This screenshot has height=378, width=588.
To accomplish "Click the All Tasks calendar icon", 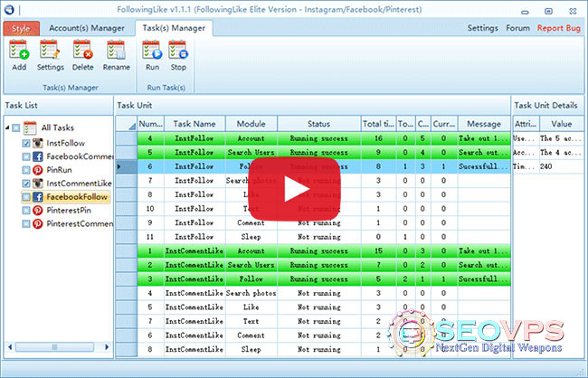I will point(30,128).
